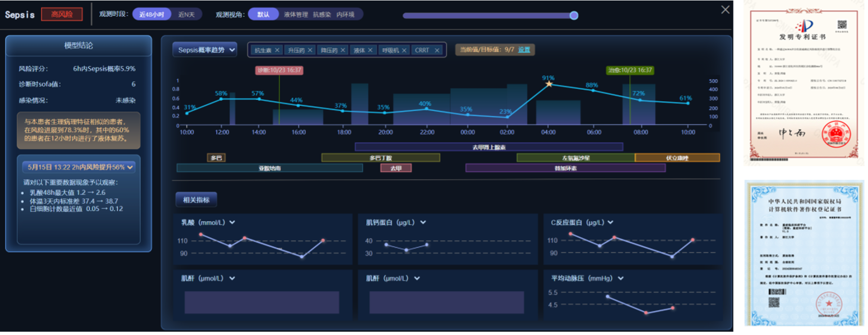Click the 模型结论 panel header
Screen dimensions: 868x335
[x=79, y=45]
